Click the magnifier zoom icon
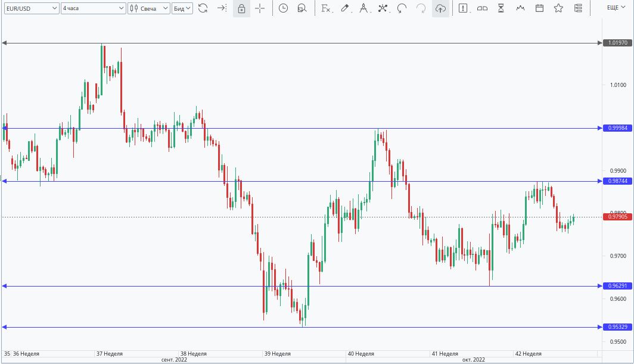Image resolution: width=634 pixels, height=364 pixels. (x=302, y=8)
